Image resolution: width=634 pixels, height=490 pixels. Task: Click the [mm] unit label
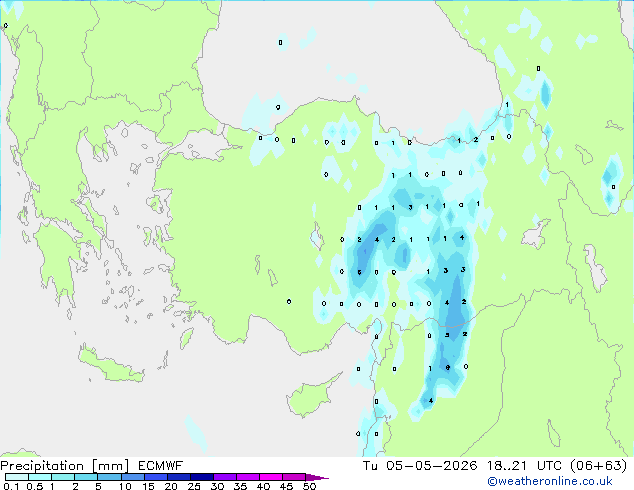[x=110, y=466]
